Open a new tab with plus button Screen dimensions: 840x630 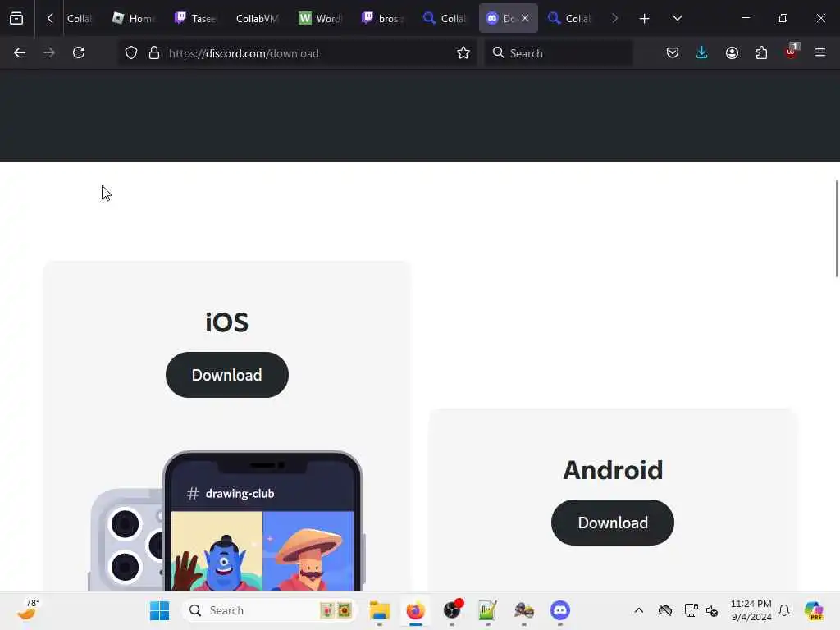645,19
